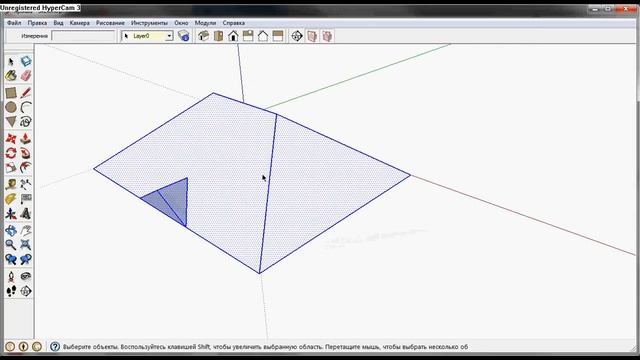
Task: Choose the Circle drawing tool
Action: pyautogui.click(x=11, y=107)
